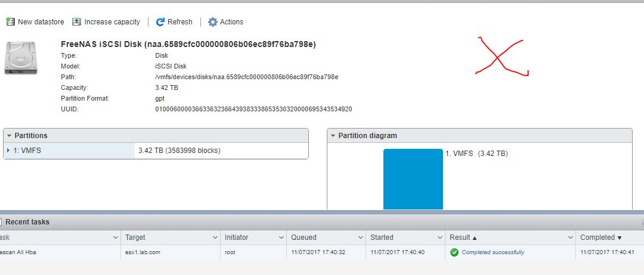The image size is (644, 275).
Task: Click the iSCSI Disk model value
Action: (x=171, y=66)
